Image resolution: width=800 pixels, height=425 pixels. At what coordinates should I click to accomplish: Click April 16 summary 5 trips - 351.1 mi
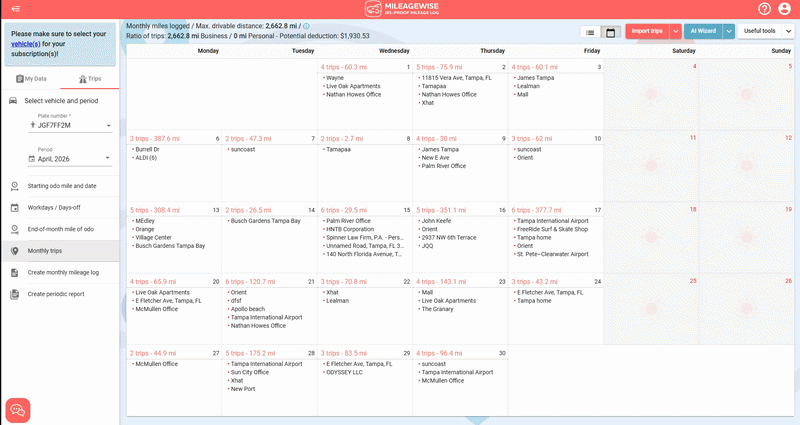point(441,210)
